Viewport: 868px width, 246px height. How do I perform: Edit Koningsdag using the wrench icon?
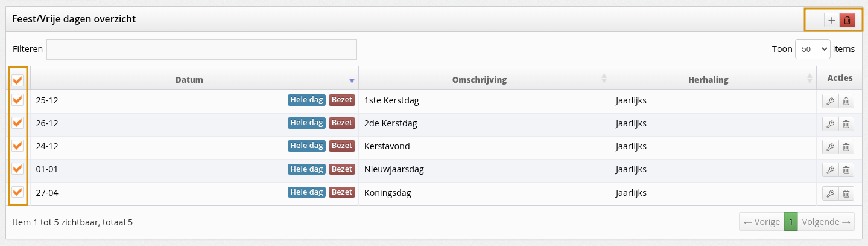[830, 193]
